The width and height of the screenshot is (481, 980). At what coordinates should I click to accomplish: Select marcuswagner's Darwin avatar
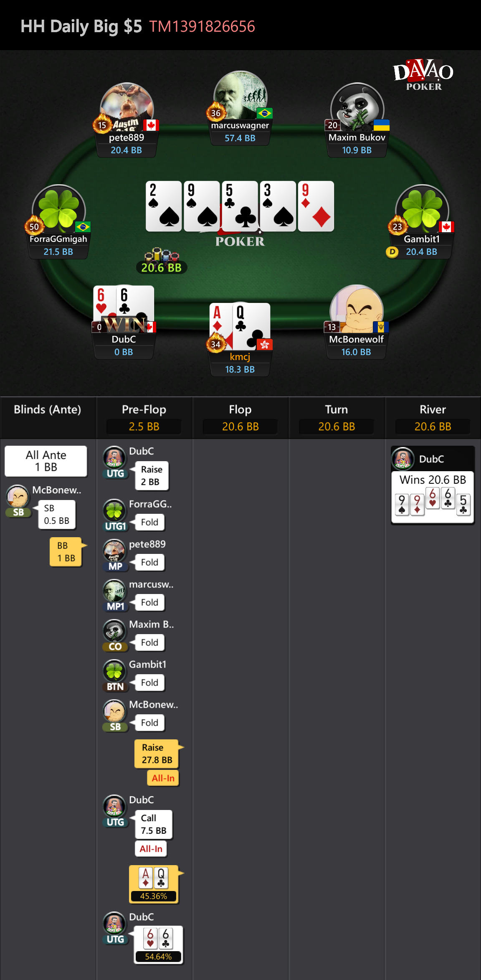click(240, 96)
